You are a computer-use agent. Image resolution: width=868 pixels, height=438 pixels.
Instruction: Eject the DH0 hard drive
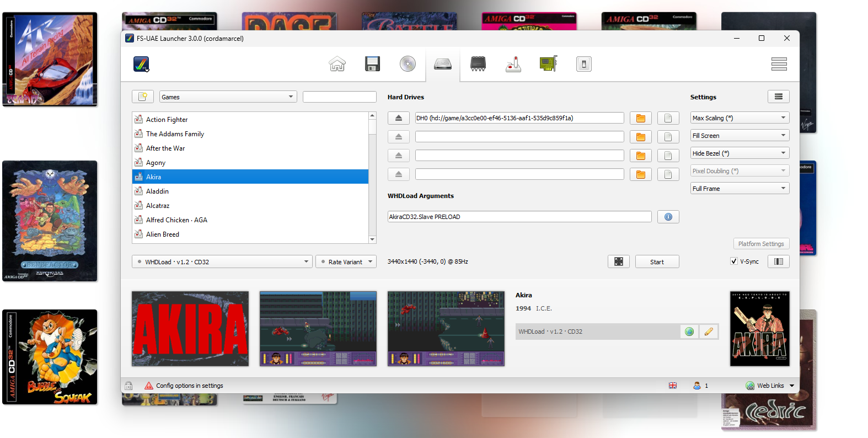point(398,118)
